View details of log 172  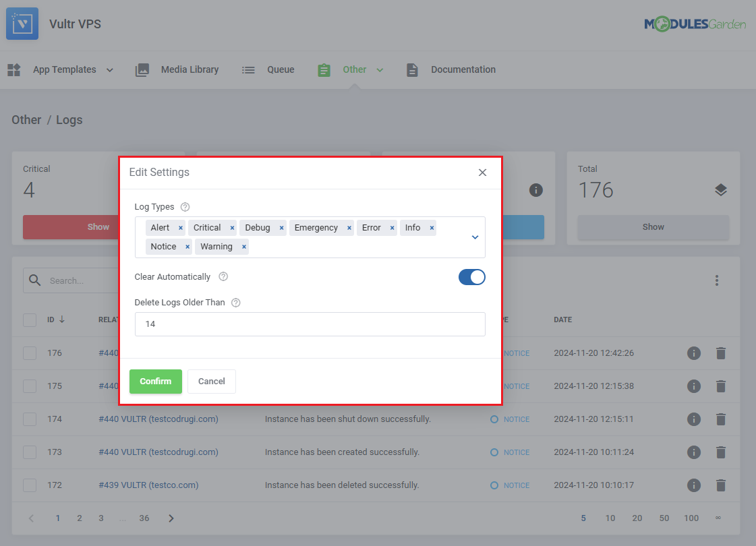click(x=694, y=485)
